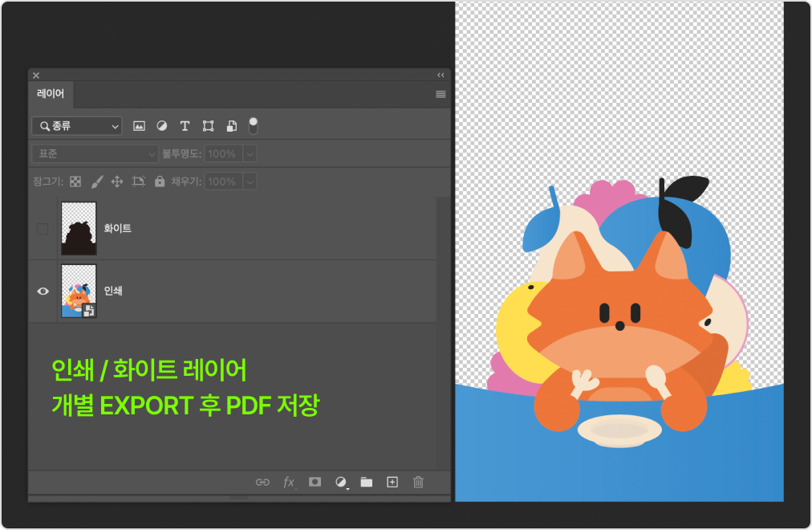Viewport: 812px width, 530px height.
Task: Delete layer using the trash icon
Action: (418, 482)
